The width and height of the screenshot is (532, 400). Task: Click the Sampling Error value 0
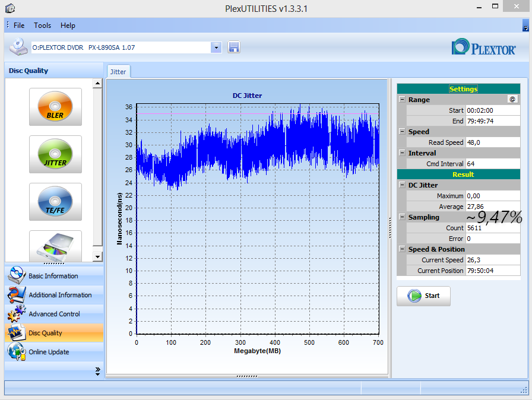point(493,239)
